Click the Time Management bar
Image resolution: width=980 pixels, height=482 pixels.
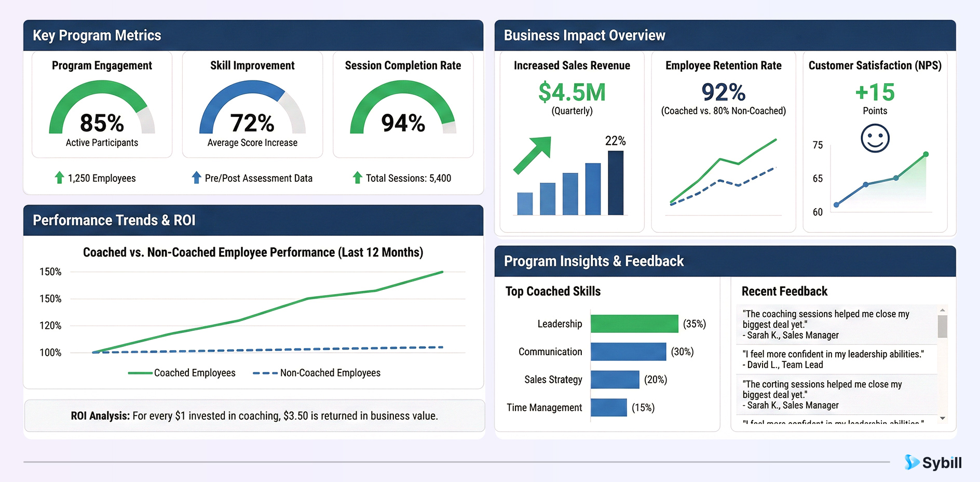[608, 408]
